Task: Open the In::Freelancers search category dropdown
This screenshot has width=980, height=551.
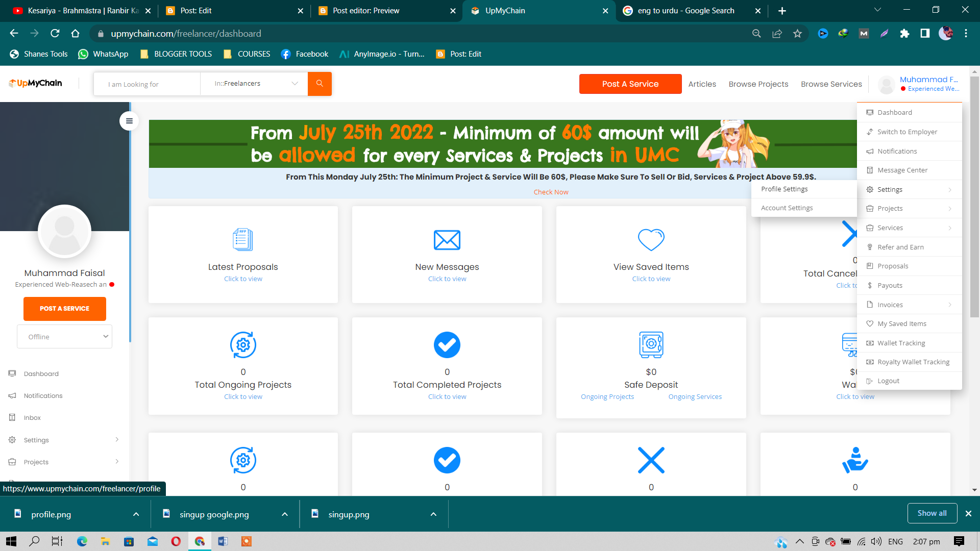Action: (254, 84)
